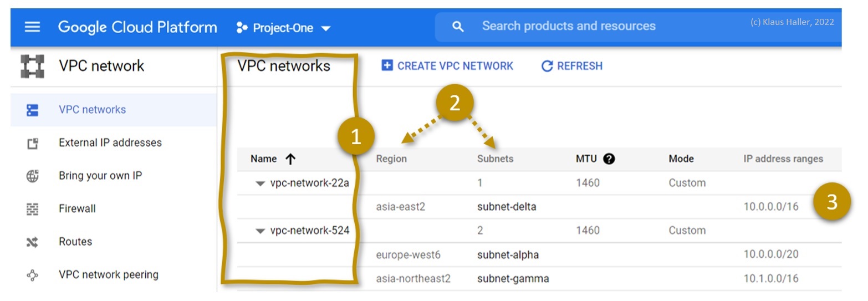
Task: Click the asia-northeast2 region cell
Action: 413,278
